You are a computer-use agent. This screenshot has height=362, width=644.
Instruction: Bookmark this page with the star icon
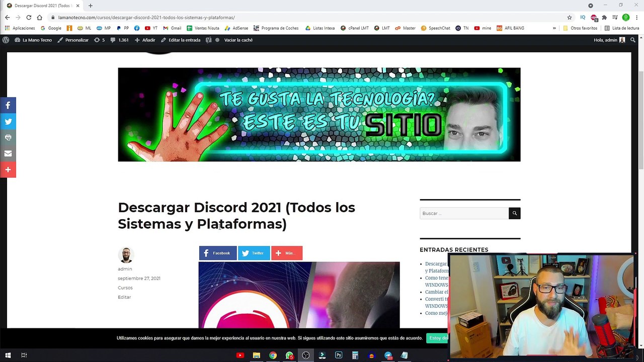click(570, 18)
